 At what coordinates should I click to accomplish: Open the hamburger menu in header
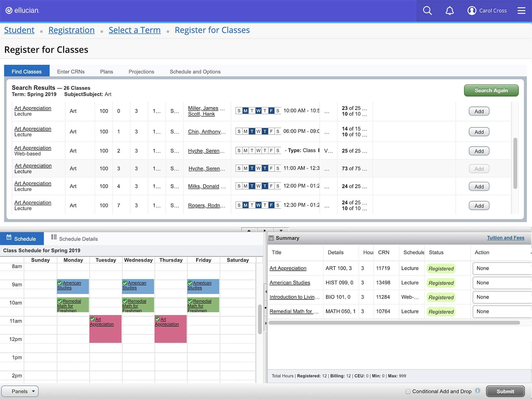(521, 11)
